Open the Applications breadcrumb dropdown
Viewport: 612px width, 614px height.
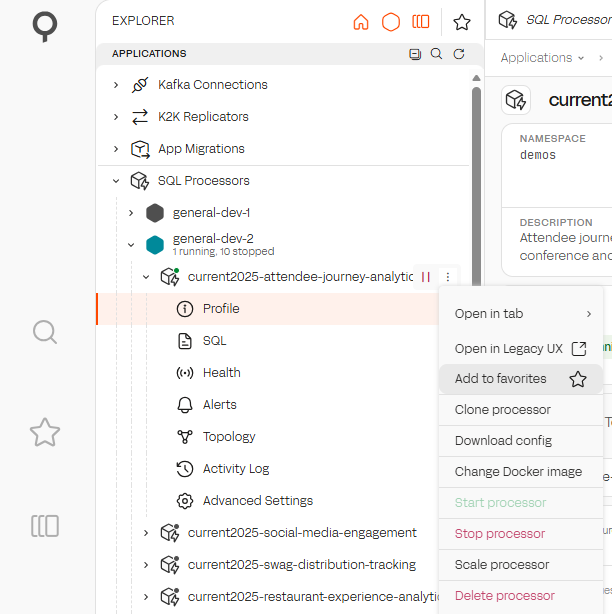542,58
